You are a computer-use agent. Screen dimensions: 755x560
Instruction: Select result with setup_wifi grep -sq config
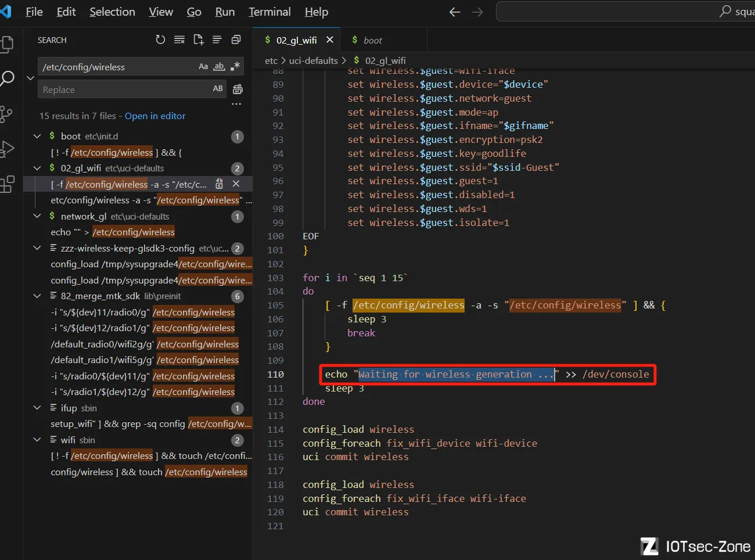point(138,423)
